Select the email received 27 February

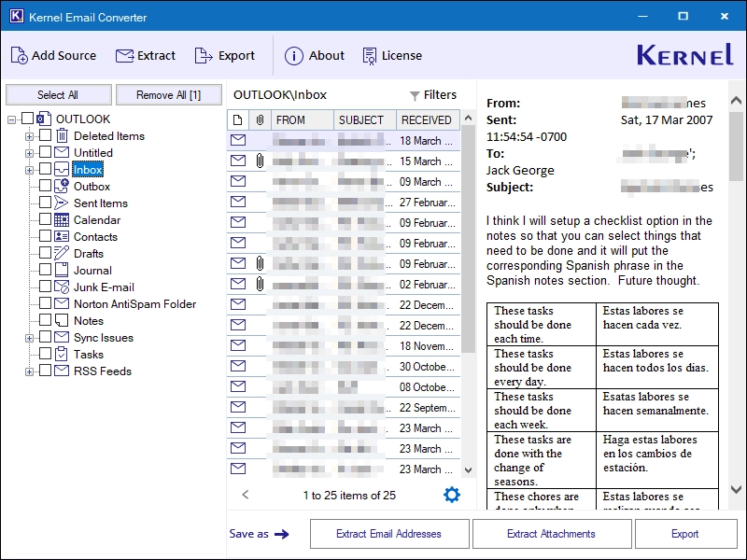(x=344, y=202)
